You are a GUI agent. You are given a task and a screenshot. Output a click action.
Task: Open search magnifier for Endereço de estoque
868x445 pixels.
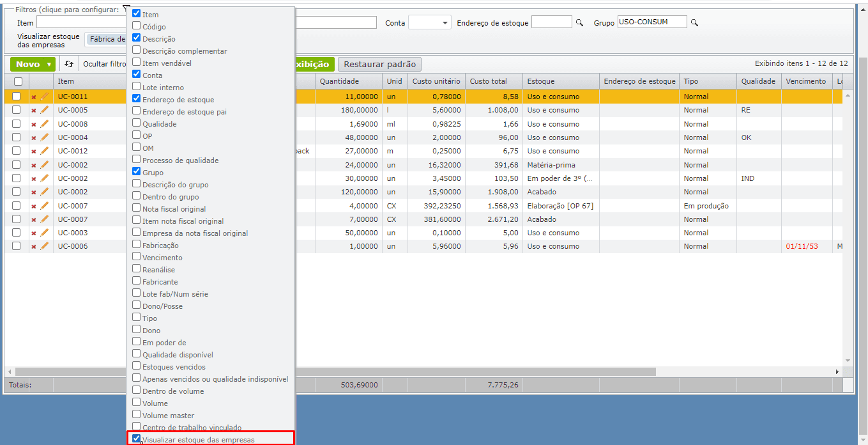tap(580, 23)
